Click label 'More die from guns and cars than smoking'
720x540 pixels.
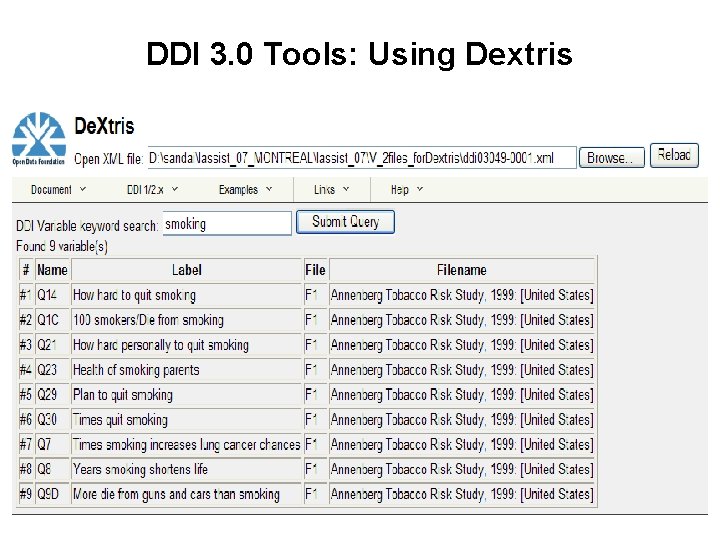pyautogui.click(x=176, y=494)
